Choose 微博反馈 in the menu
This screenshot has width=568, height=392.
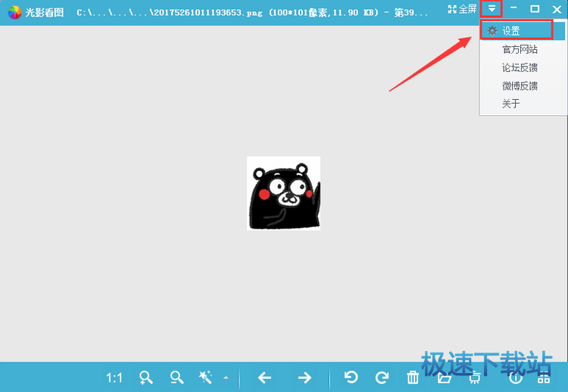pyautogui.click(x=520, y=86)
